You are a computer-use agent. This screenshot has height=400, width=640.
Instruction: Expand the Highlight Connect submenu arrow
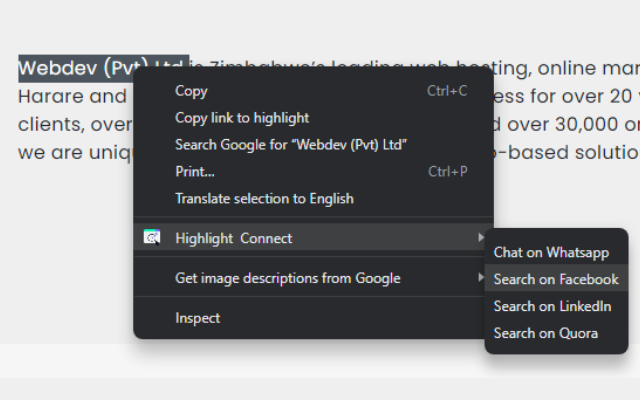[481, 237]
